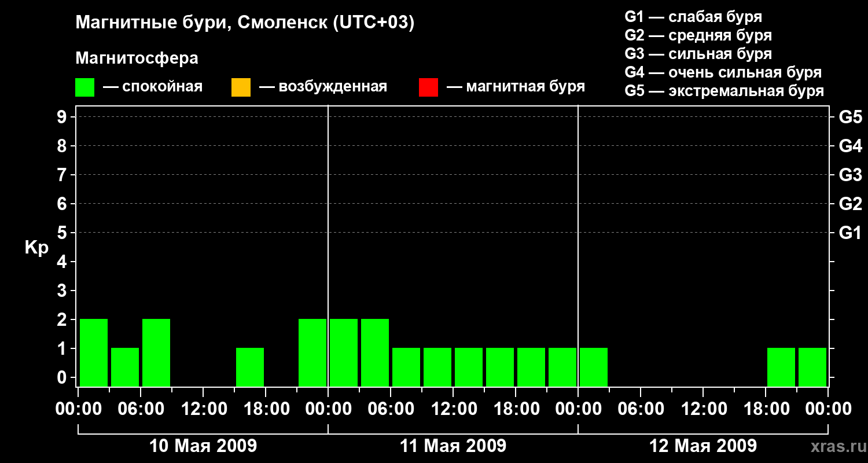Click the 18:00 time label under 12 May
Screen dimensions: 868x463
(766, 409)
